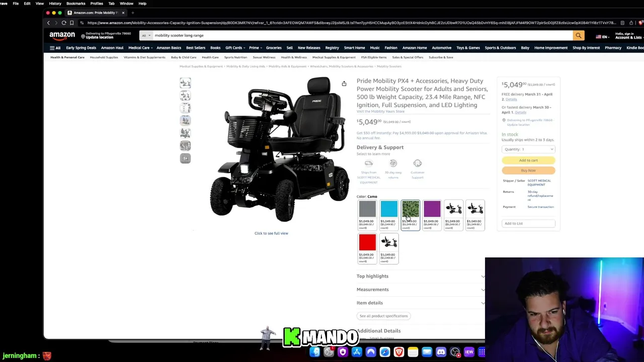The image size is (644, 362).
Task: Select the red color swatch
Action: [x=367, y=248]
